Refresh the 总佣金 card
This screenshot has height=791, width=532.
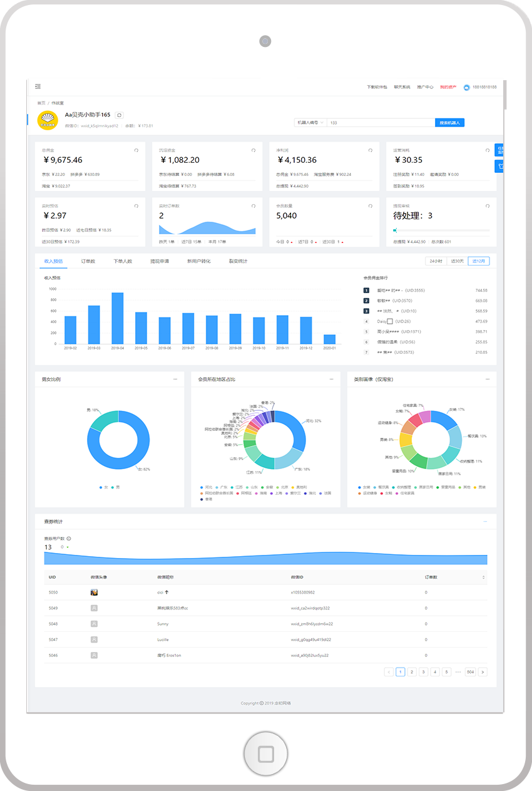tap(136, 150)
